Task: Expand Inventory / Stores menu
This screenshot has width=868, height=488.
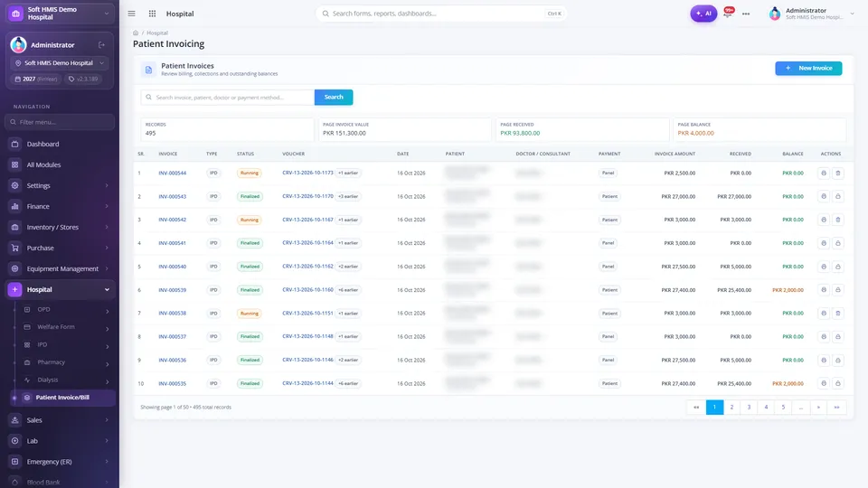Action: click(60, 227)
